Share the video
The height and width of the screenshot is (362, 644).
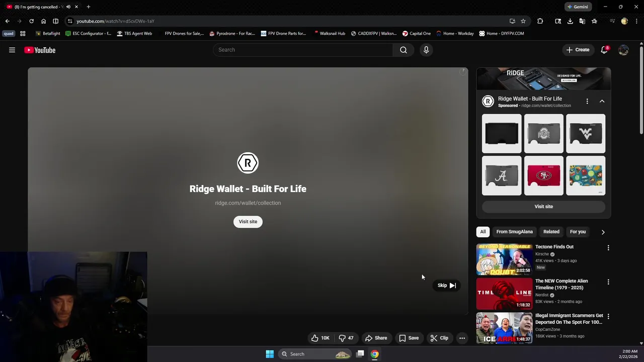click(x=376, y=338)
